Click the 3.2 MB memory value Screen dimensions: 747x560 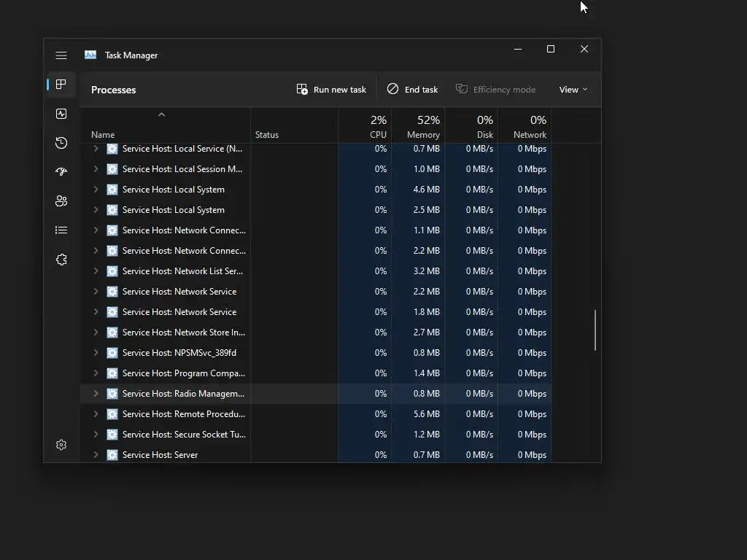pyautogui.click(x=426, y=271)
